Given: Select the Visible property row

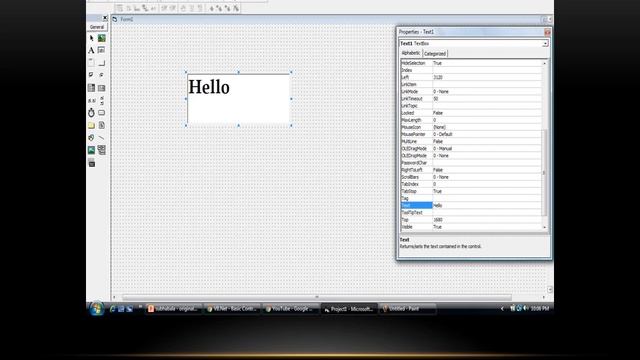Looking at the screenshot, I should click(471, 227).
